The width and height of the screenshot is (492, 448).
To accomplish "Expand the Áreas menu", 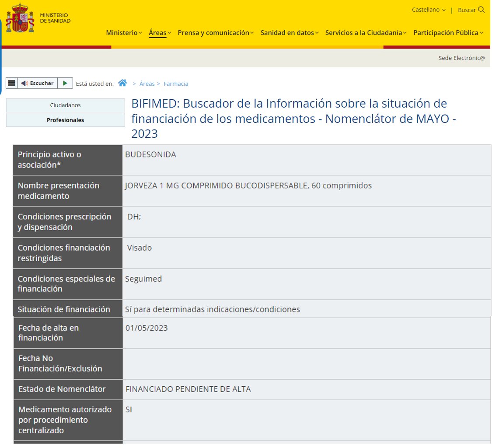I will coord(160,33).
